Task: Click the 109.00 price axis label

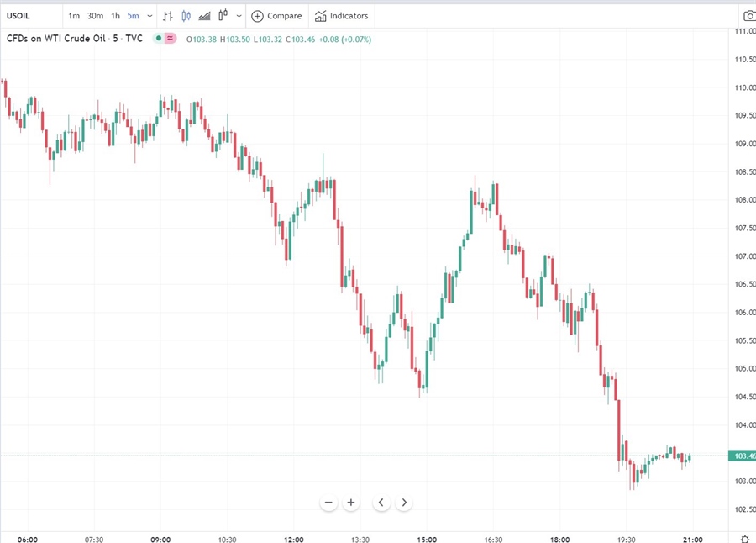Action: click(x=745, y=144)
